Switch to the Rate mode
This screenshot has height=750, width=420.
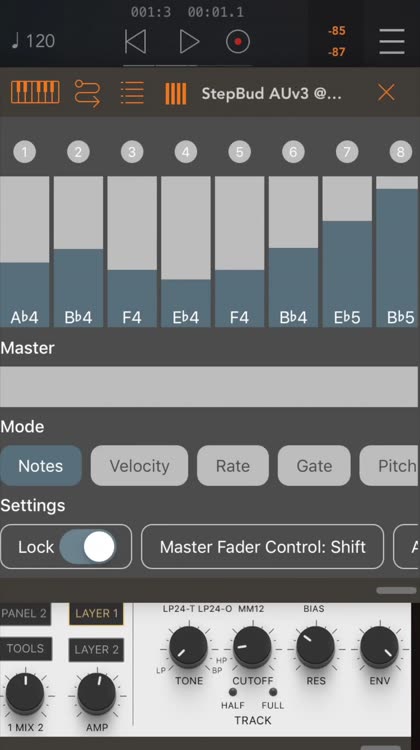pos(233,466)
